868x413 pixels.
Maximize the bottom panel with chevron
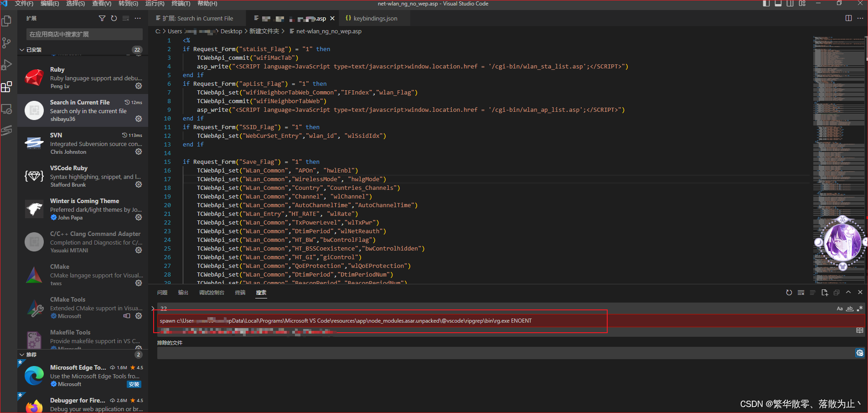coord(848,293)
